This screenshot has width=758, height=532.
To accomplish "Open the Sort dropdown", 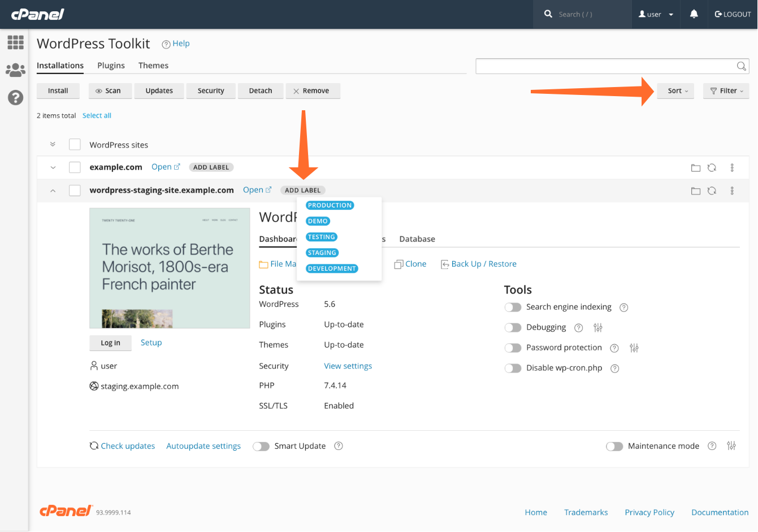I will (x=675, y=90).
